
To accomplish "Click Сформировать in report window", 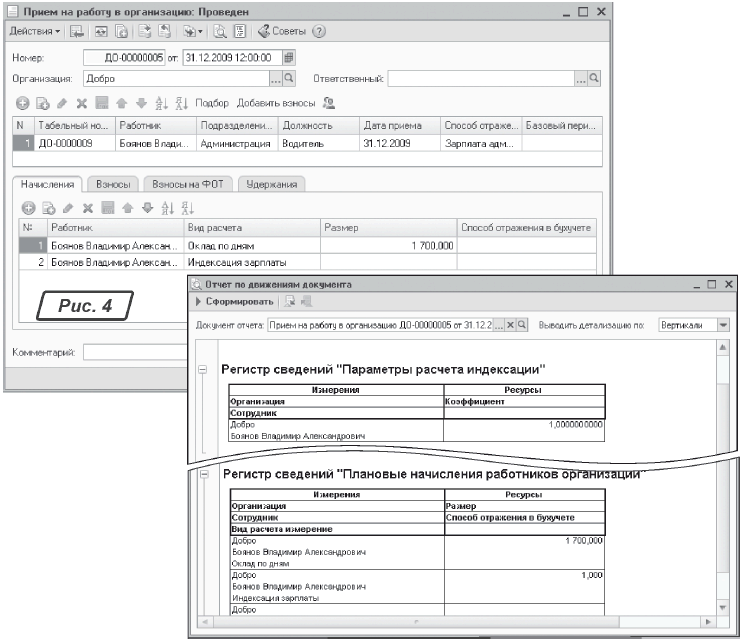I will tap(239, 302).
